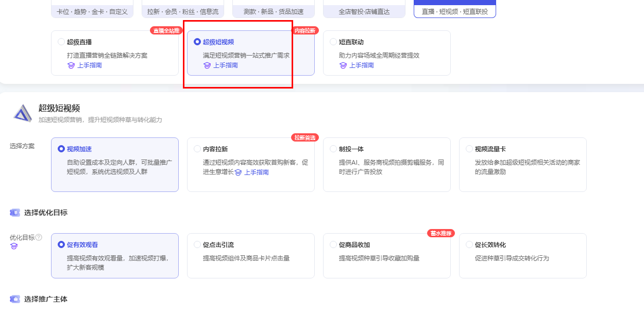The height and width of the screenshot is (316, 644).
Task: Click 上手指南 link in 内容拉新 plan card
Action: (256, 172)
